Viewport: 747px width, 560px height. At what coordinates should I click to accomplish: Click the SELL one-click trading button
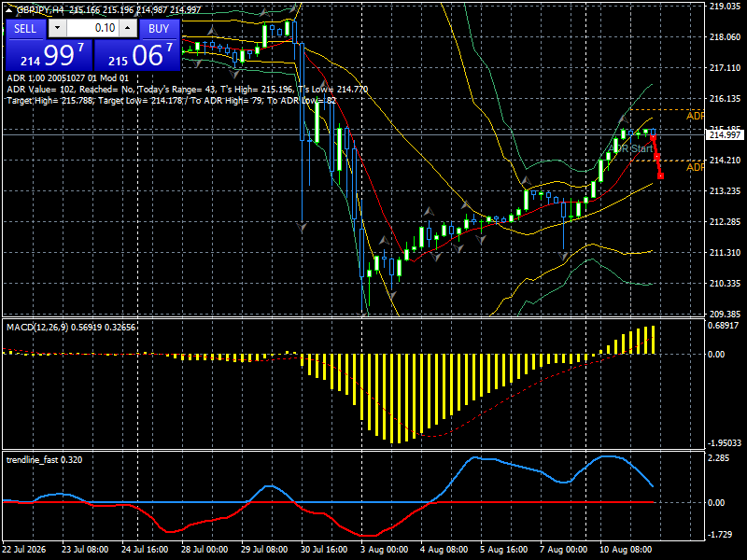pyautogui.click(x=25, y=29)
